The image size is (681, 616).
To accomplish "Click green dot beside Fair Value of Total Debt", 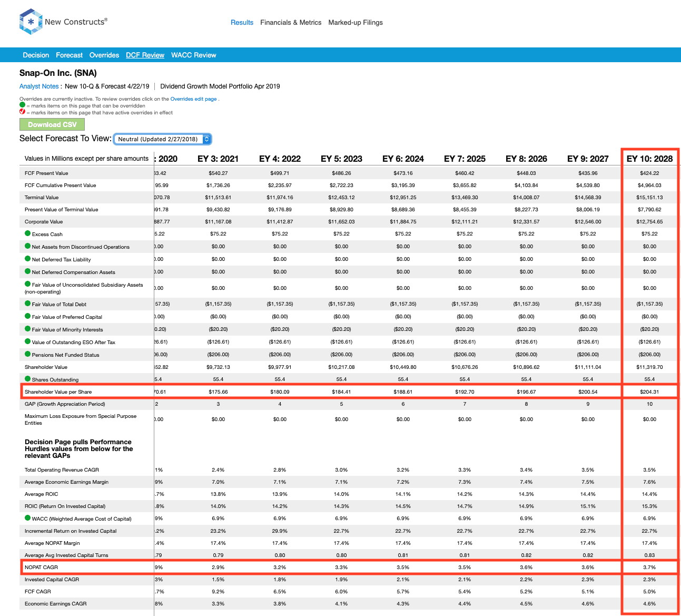I will pyautogui.click(x=28, y=304).
